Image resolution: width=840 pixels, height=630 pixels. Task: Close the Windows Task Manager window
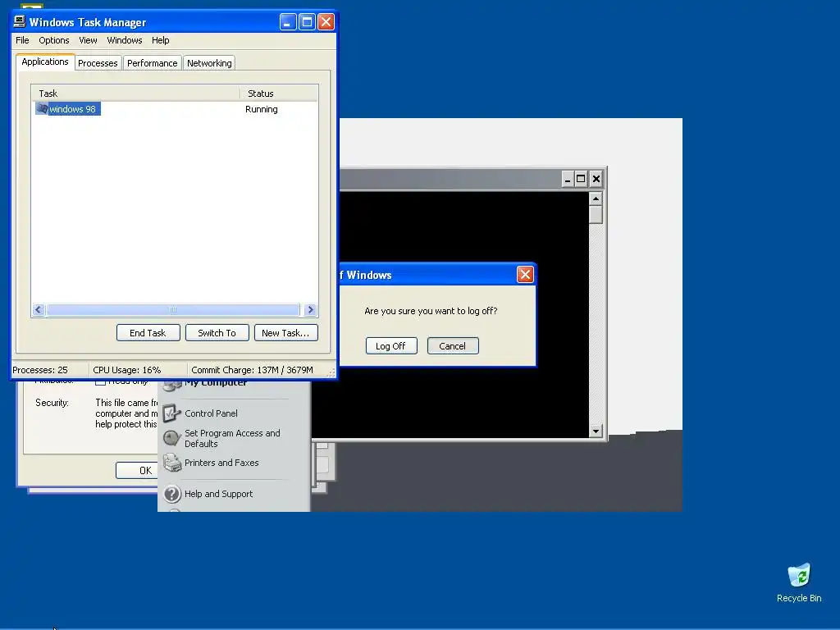tap(326, 22)
